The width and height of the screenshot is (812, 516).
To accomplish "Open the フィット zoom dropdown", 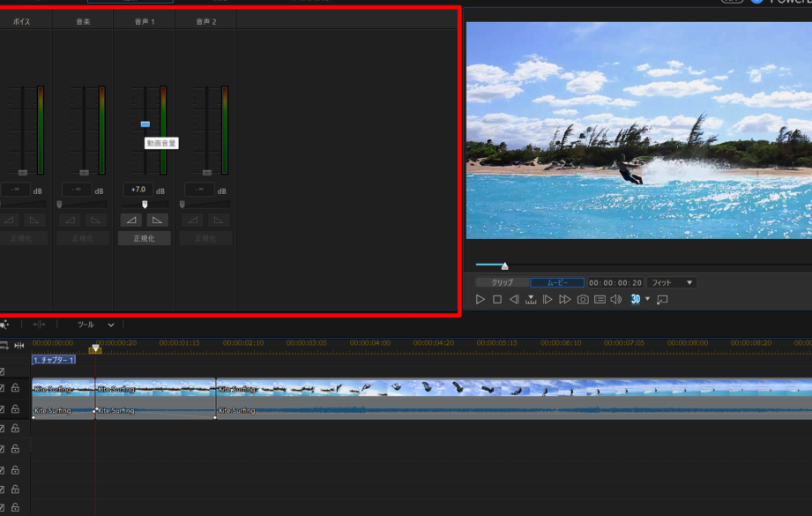I will [672, 282].
